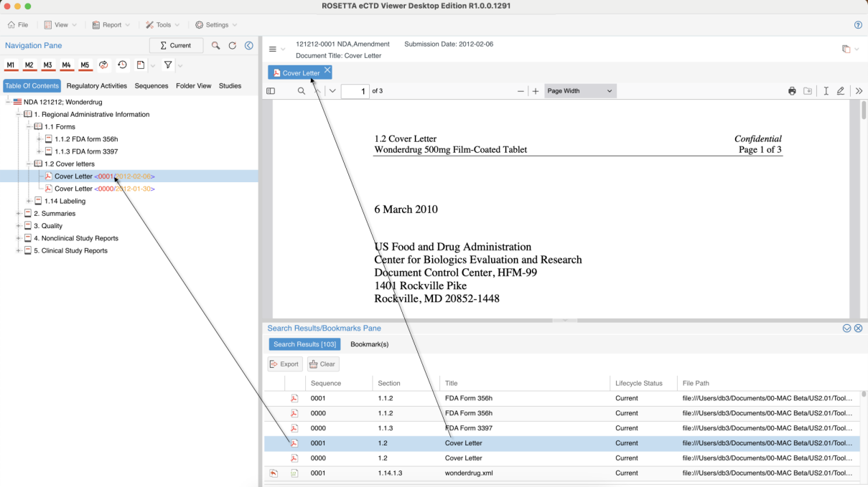Image resolution: width=868 pixels, height=487 pixels.
Task: Select the pencil annotation tool
Action: pos(841,91)
